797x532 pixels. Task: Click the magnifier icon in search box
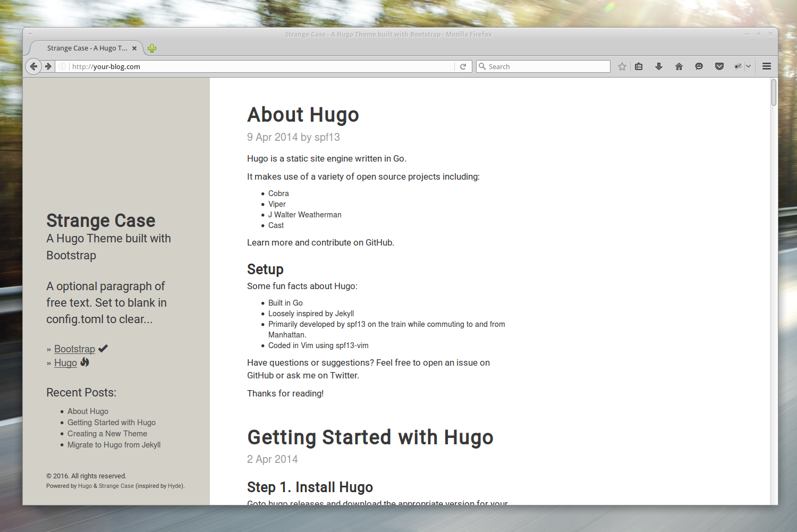pyautogui.click(x=482, y=66)
